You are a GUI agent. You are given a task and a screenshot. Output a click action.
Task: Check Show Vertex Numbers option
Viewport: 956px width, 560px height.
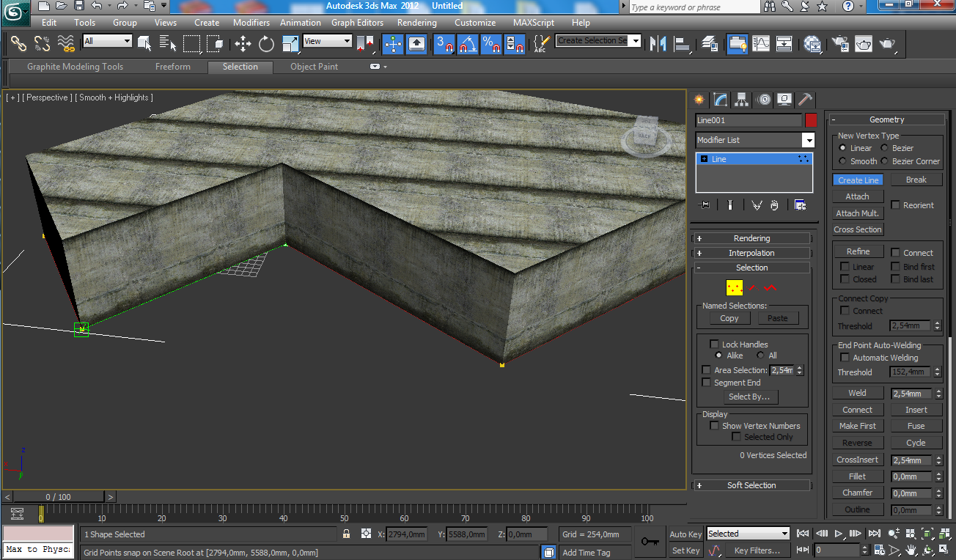tap(714, 426)
